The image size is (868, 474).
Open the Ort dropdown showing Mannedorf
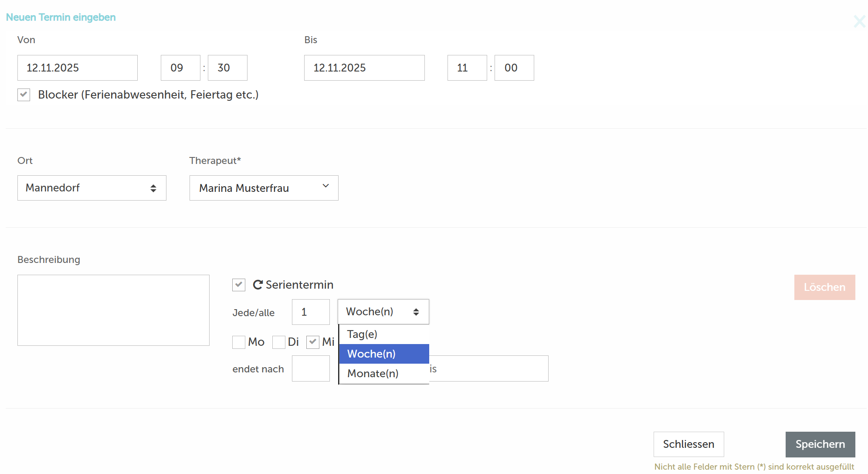(x=92, y=188)
